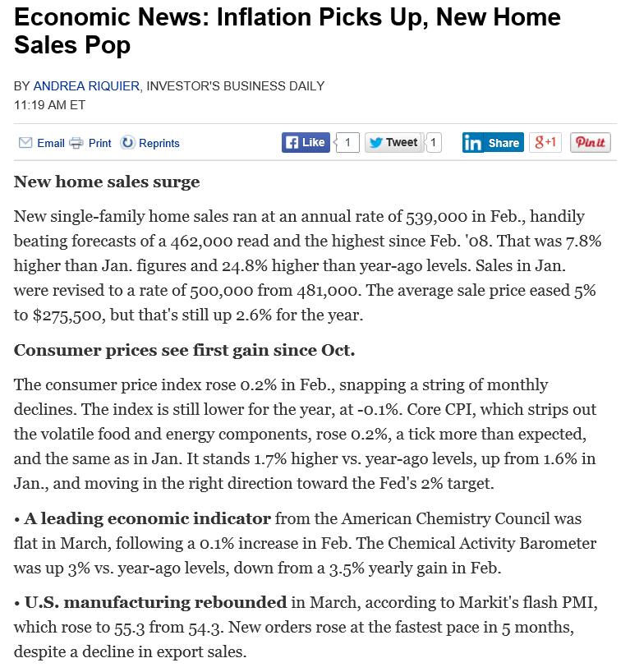Click the Email text link
630x672 pixels.
coord(51,143)
